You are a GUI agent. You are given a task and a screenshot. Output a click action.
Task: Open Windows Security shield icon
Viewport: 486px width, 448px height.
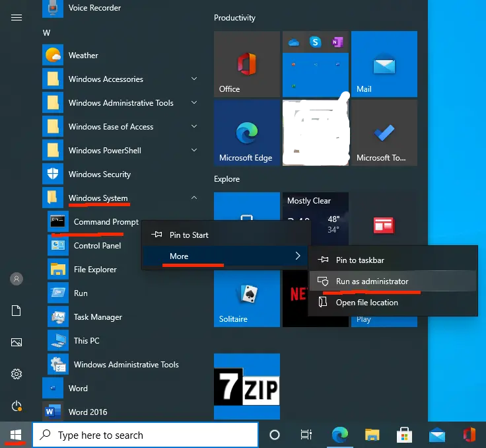[x=53, y=174]
